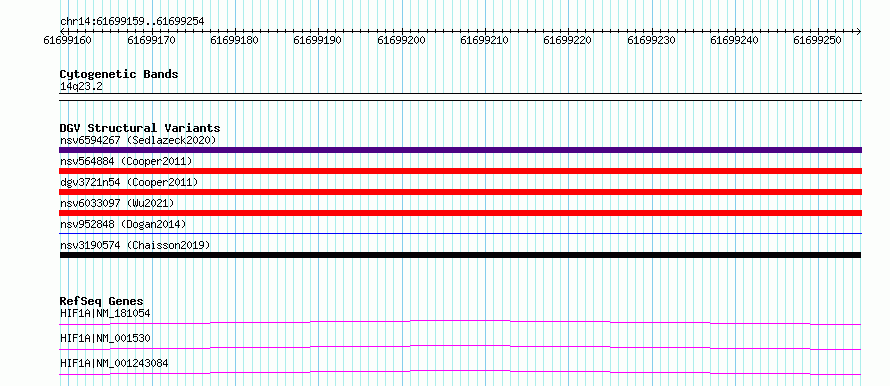
Task: Click ruler coordinate 61699220
Action: (568, 40)
